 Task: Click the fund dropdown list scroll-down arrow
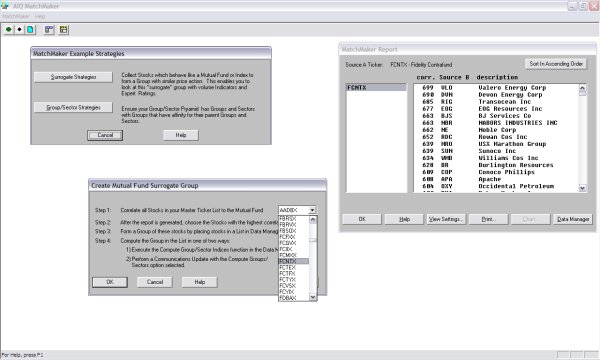313,297
